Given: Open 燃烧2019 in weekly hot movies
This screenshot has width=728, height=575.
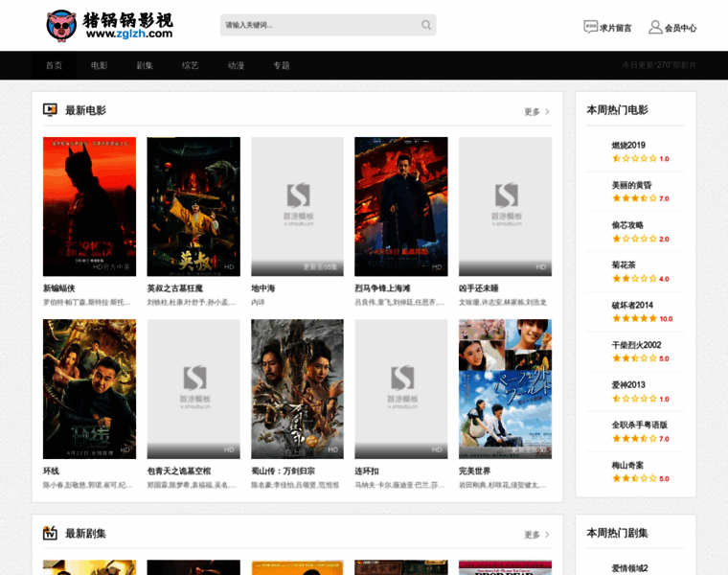Looking at the screenshot, I should pos(629,145).
